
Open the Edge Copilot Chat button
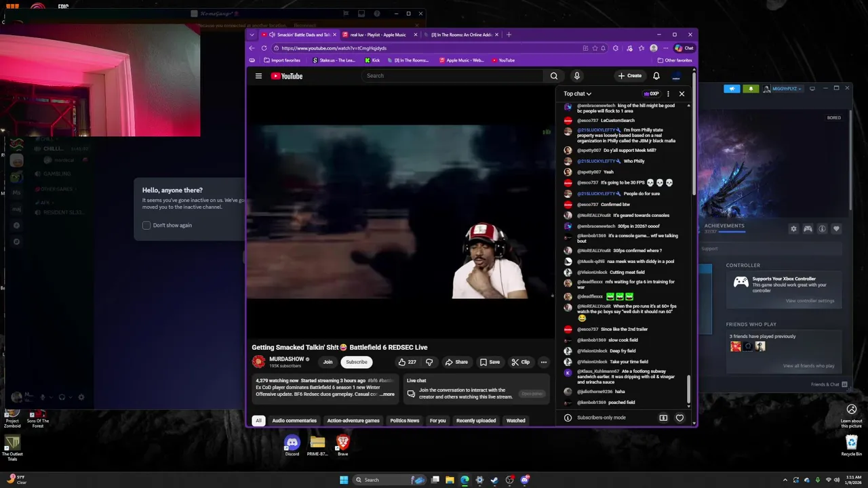pyautogui.click(x=684, y=48)
